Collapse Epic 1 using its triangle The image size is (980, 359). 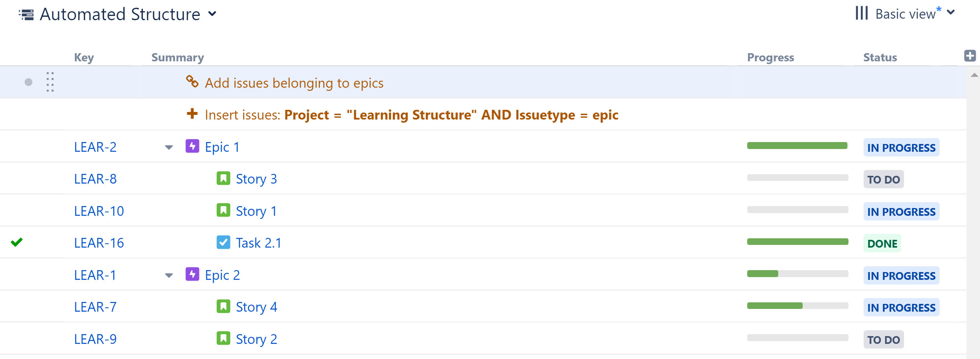point(168,147)
